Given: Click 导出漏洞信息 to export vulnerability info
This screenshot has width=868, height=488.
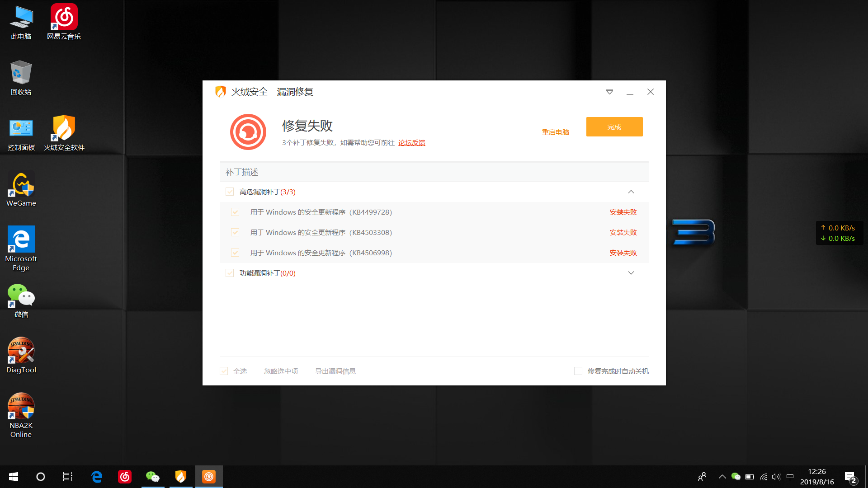Looking at the screenshot, I should [x=335, y=371].
